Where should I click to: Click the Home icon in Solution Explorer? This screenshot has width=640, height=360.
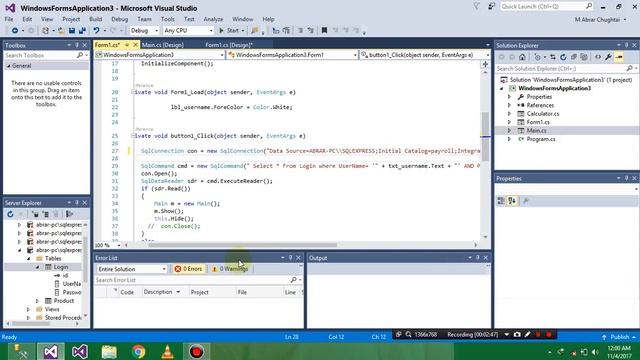[x=522, y=57]
